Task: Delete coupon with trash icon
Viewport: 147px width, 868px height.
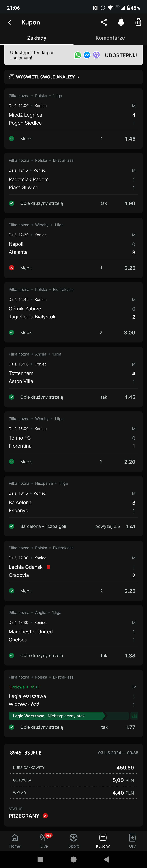Action: click(x=138, y=22)
